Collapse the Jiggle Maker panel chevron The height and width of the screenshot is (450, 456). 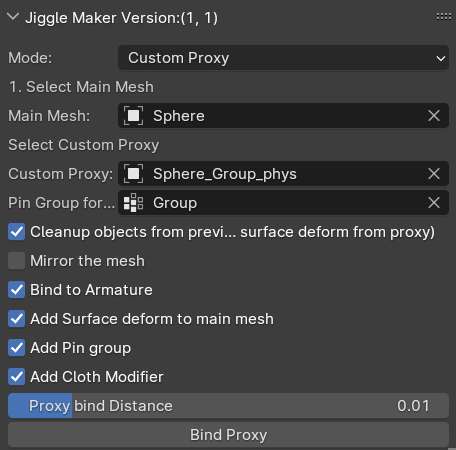coord(13,17)
